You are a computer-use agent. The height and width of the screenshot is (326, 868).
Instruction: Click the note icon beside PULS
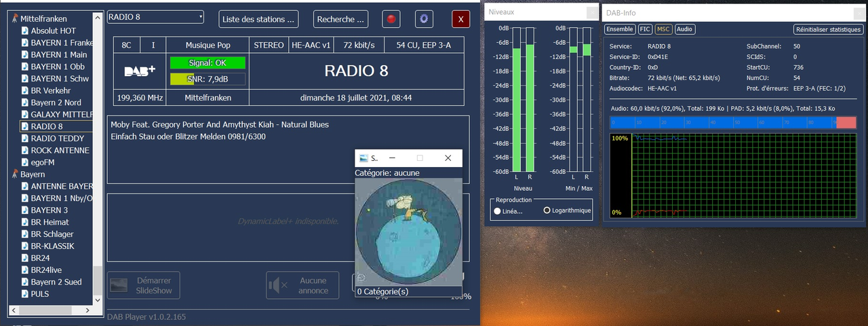(x=24, y=294)
